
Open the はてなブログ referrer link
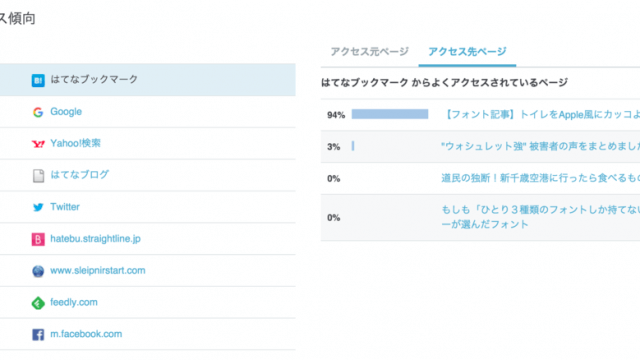coord(80,175)
